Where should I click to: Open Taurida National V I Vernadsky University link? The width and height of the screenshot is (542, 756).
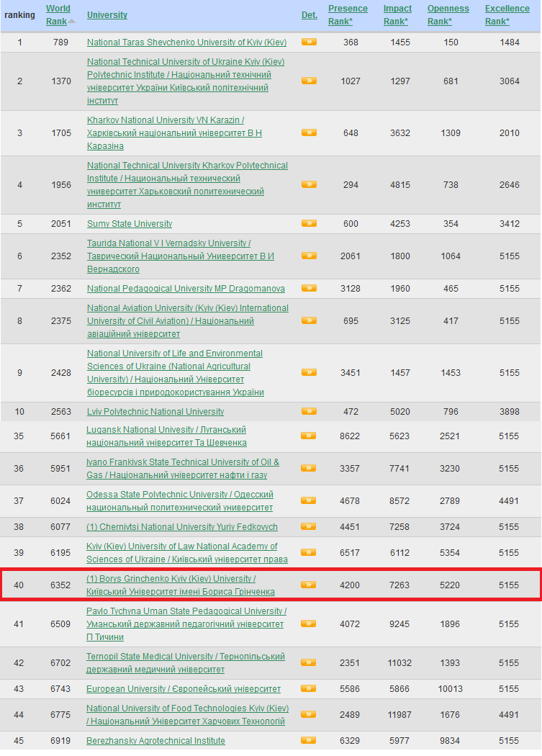coord(181,256)
